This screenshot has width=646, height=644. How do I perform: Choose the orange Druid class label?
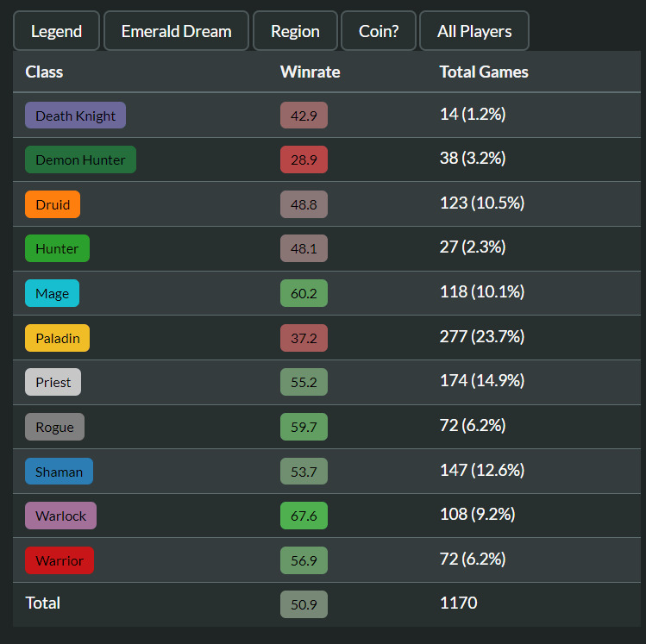point(53,204)
